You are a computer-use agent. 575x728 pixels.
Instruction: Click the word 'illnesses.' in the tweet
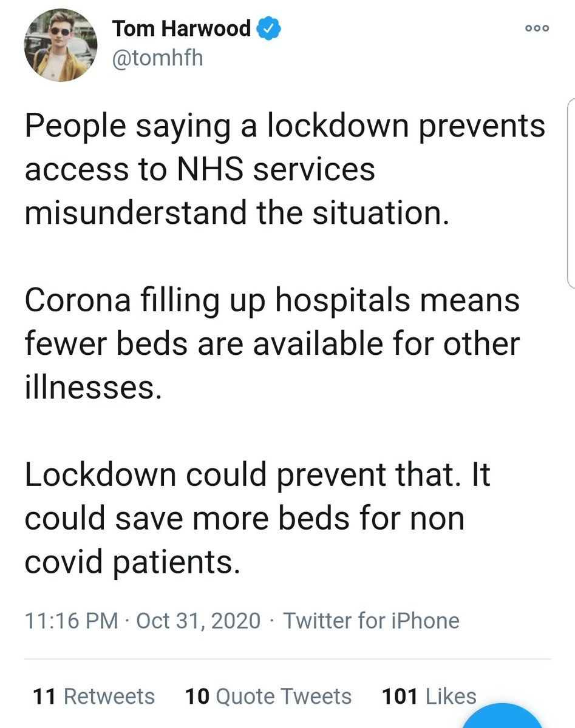(x=94, y=387)
